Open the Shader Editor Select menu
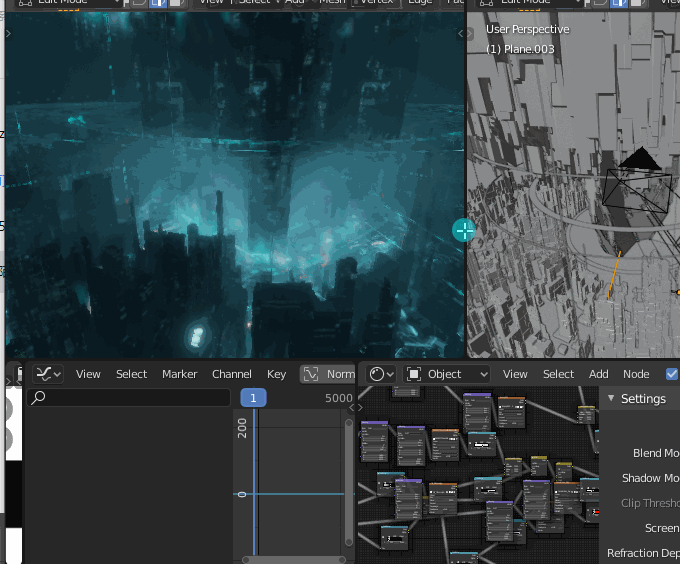Image resolution: width=680 pixels, height=564 pixels. click(x=559, y=374)
